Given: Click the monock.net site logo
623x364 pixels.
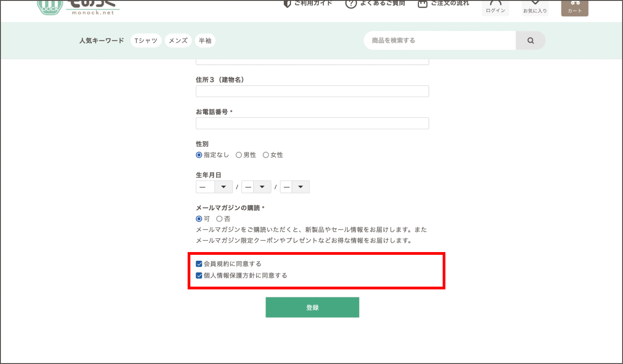Looking at the screenshot, I should click(x=78, y=7).
